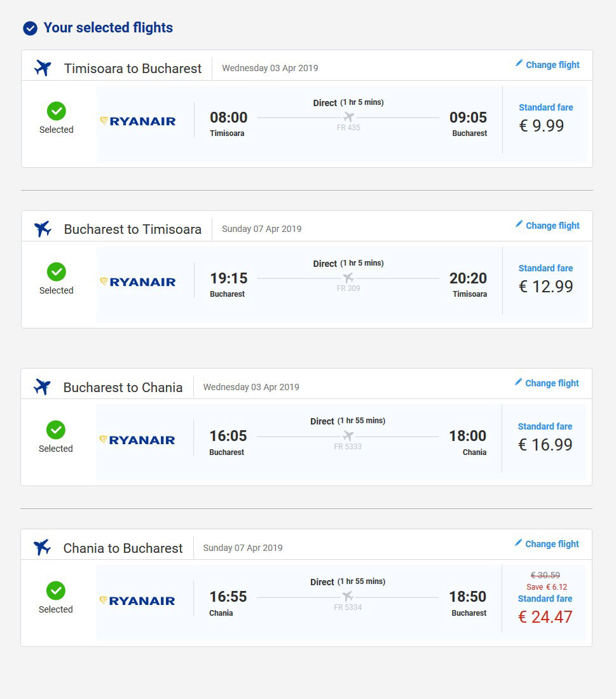Toggle the green Selected checkmark for the 16:05 flight
The width and height of the screenshot is (616, 699).
pyautogui.click(x=56, y=430)
